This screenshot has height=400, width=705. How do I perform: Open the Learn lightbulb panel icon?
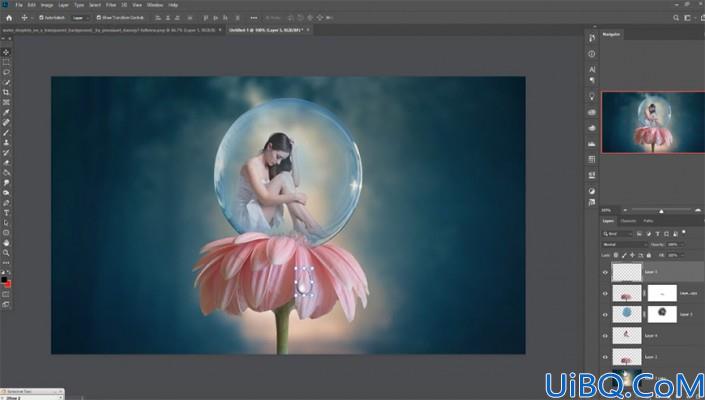[592, 96]
